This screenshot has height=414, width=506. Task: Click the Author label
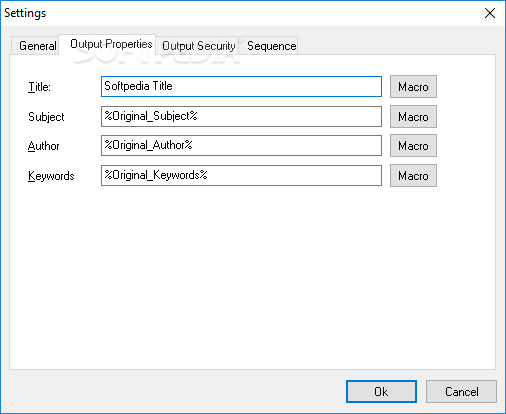[44, 146]
